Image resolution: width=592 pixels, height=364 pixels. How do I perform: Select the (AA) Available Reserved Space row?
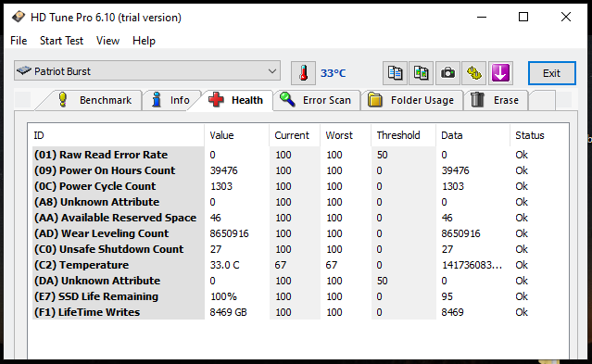pos(300,218)
